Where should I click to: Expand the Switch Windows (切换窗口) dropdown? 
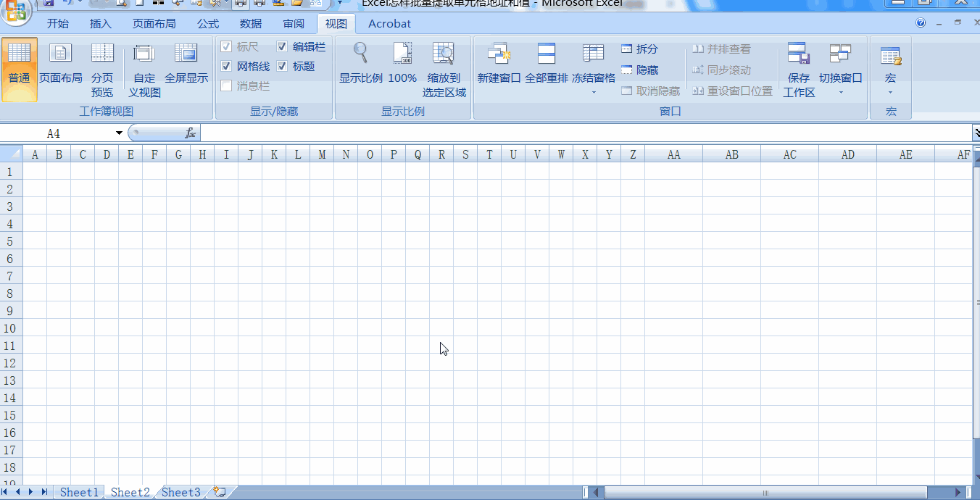[x=841, y=92]
